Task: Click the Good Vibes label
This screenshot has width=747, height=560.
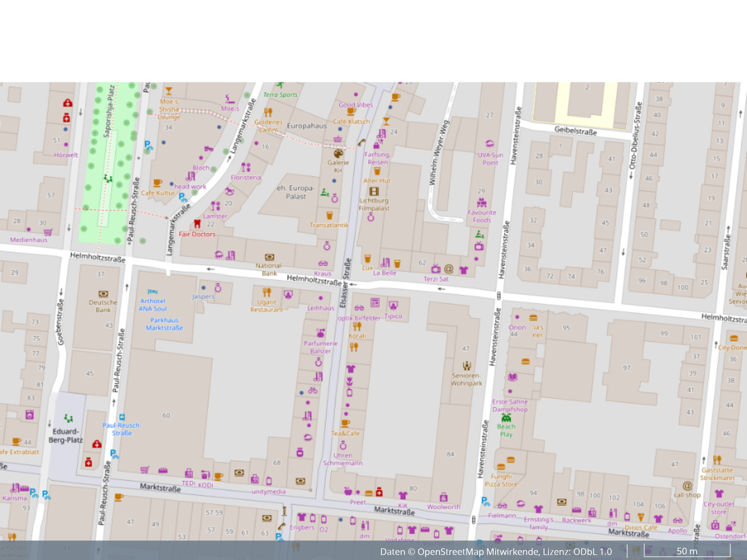Action: (x=356, y=105)
